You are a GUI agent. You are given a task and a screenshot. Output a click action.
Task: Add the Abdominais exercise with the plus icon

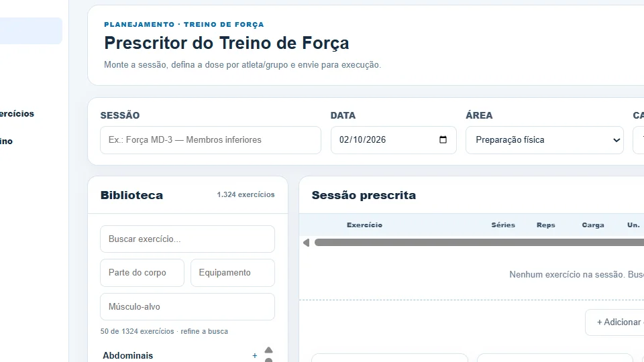(x=255, y=355)
